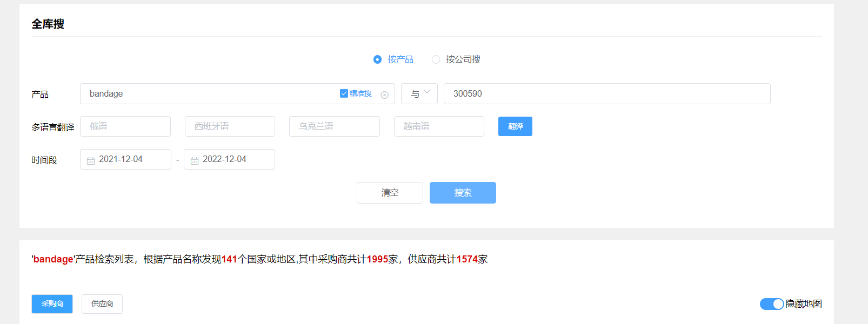Focus the 乌克兰语 translation field
This screenshot has width=868, height=324.
[x=335, y=126]
